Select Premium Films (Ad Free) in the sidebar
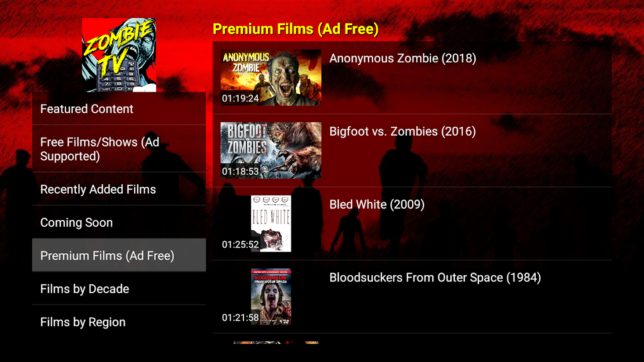This screenshot has height=362, width=644. point(119,255)
